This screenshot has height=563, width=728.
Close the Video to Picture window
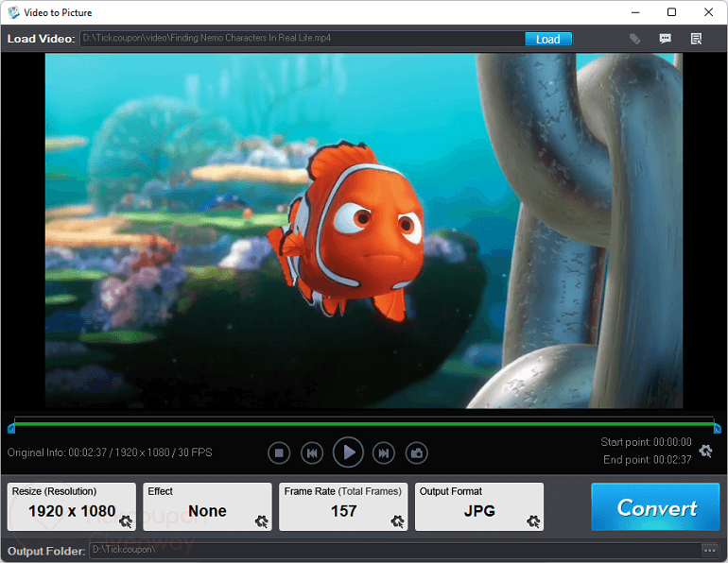(x=708, y=12)
